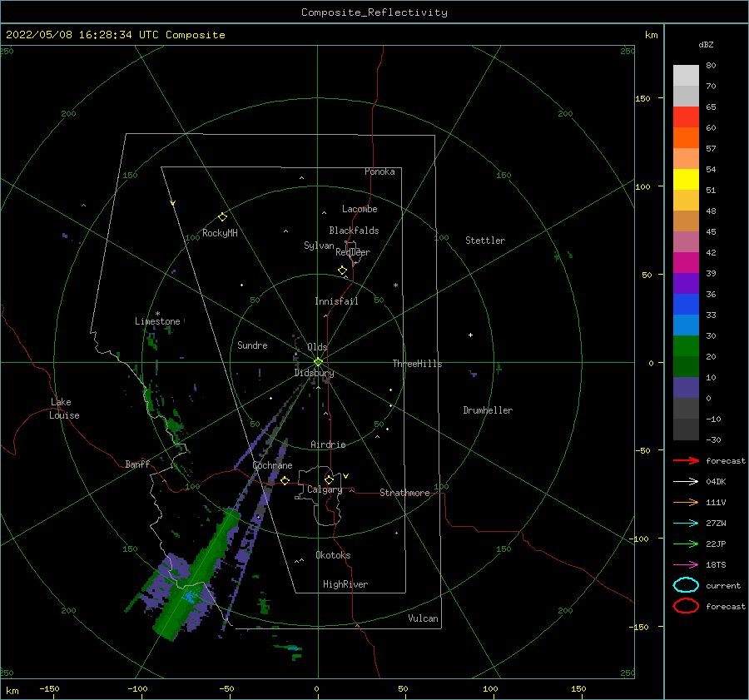Select the red swatch between 65 and 60 dBZ

[x=686, y=117]
